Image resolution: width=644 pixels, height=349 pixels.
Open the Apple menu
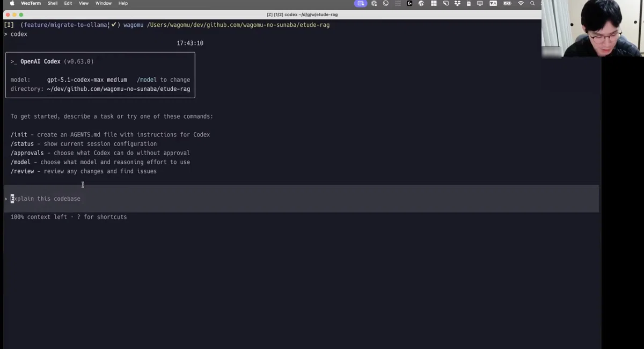tap(12, 3)
